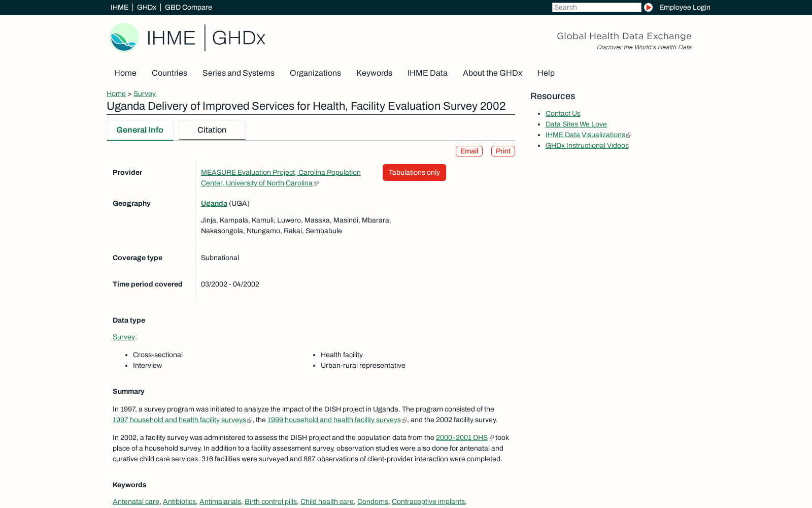Screen dimensions: 812x508
Task: Click the GHDx wordmark in the header
Action: pos(239,38)
